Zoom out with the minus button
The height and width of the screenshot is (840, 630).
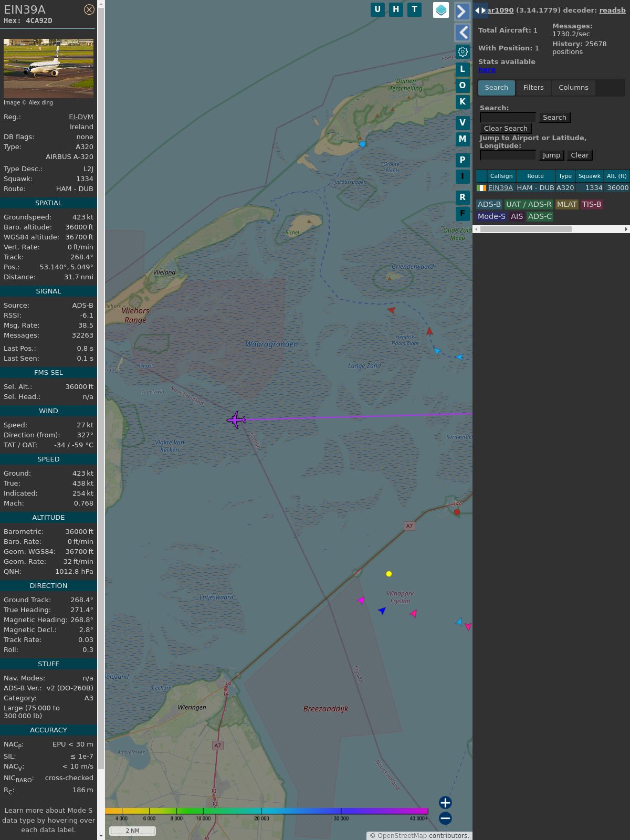(445, 818)
